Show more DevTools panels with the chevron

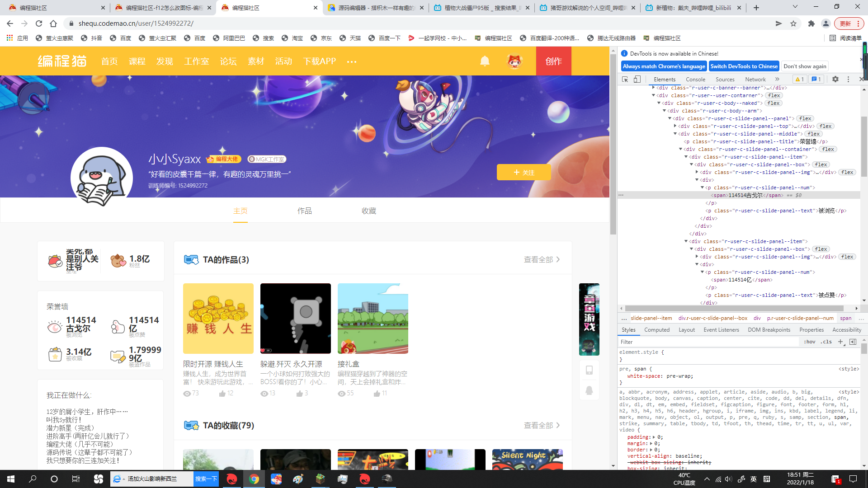click(777, 79)
